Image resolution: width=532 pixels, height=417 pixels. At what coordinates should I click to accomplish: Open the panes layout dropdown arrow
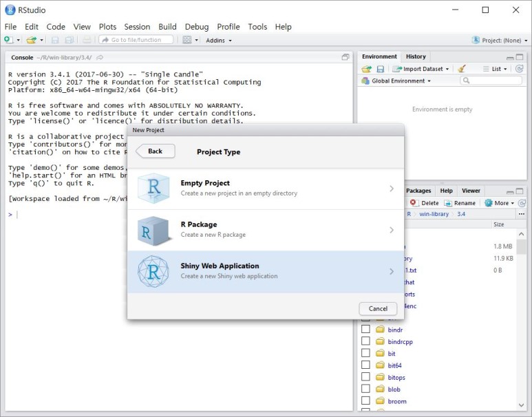pos(196,41)
